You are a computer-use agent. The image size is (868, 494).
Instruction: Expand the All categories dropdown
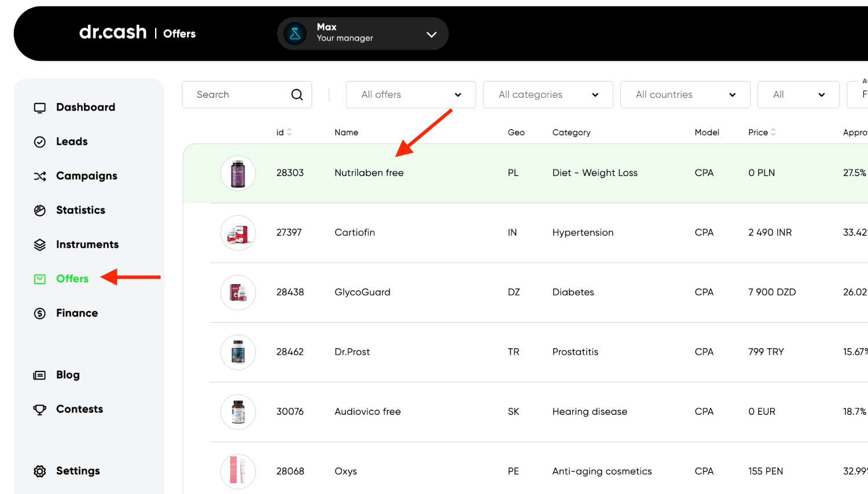(x=548, y=95)
